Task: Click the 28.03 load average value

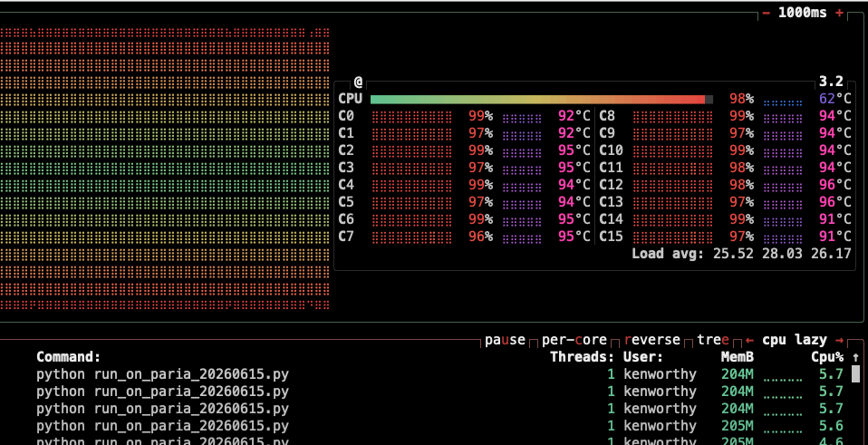Action: (782, 254)
